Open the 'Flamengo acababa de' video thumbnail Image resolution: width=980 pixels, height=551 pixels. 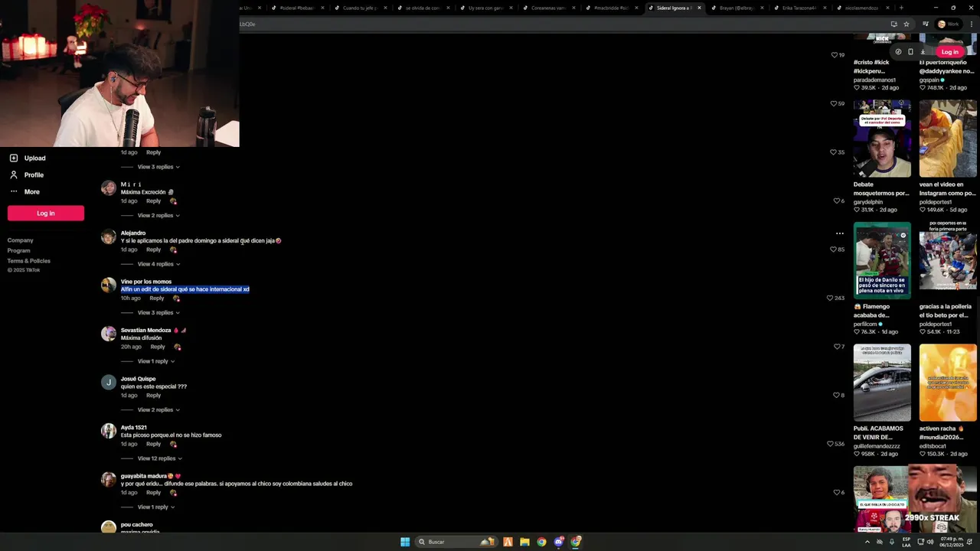[x=882, y=260]
